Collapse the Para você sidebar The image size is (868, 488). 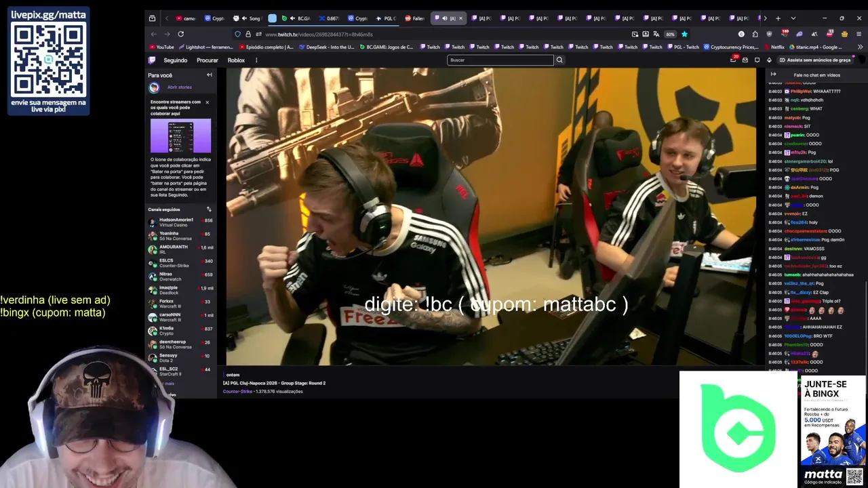[x=210, y=75]
